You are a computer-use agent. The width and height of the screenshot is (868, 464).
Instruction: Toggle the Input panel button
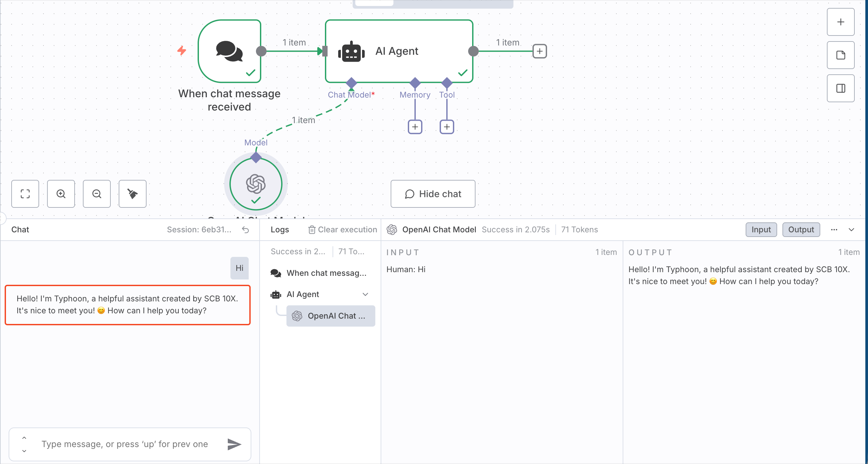coord(761,230)
